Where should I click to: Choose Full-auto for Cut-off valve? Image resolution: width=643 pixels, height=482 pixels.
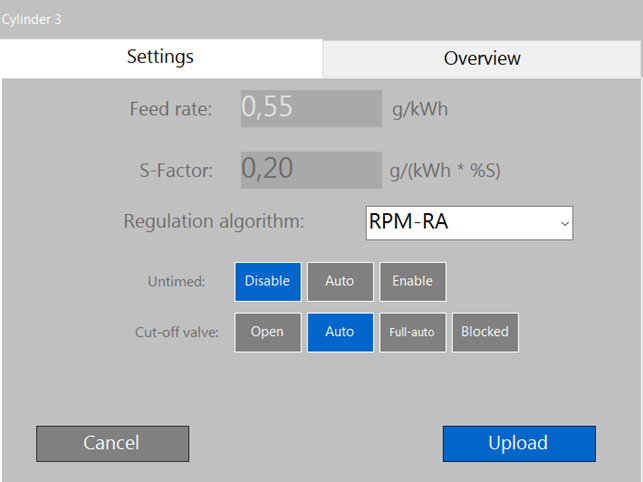coord(412,332)
